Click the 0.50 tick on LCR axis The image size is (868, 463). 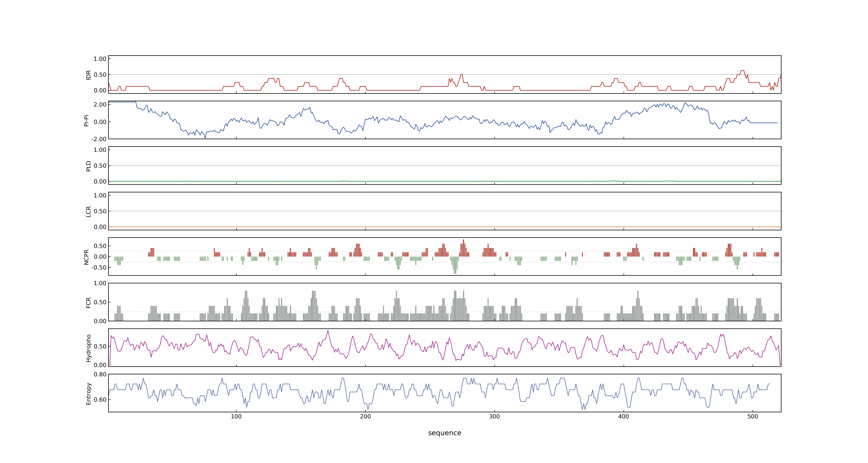pyautogui.click(x=100, y=211)
